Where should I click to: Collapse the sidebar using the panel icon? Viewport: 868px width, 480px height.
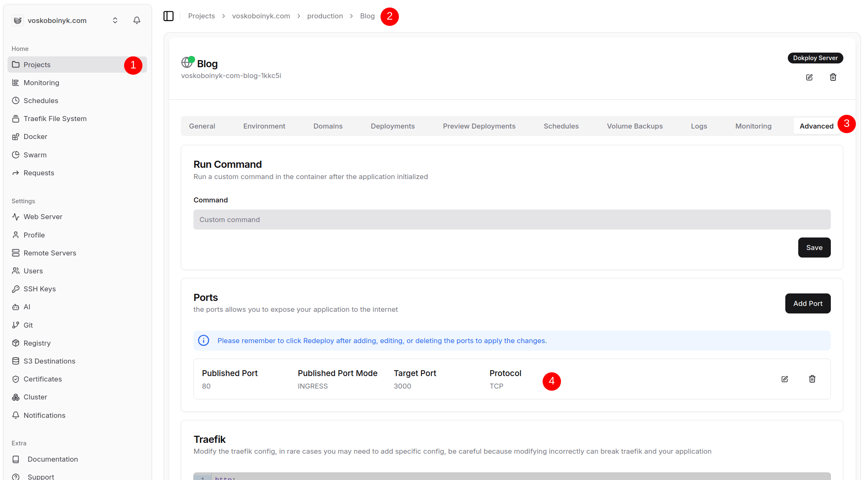point(169,15)
